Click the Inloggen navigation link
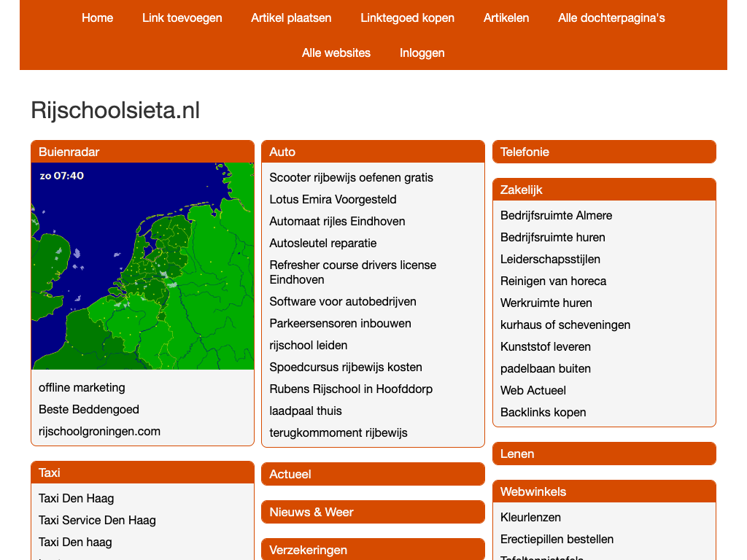The height and width of the screenshot is (560, 747). (422, 52)
